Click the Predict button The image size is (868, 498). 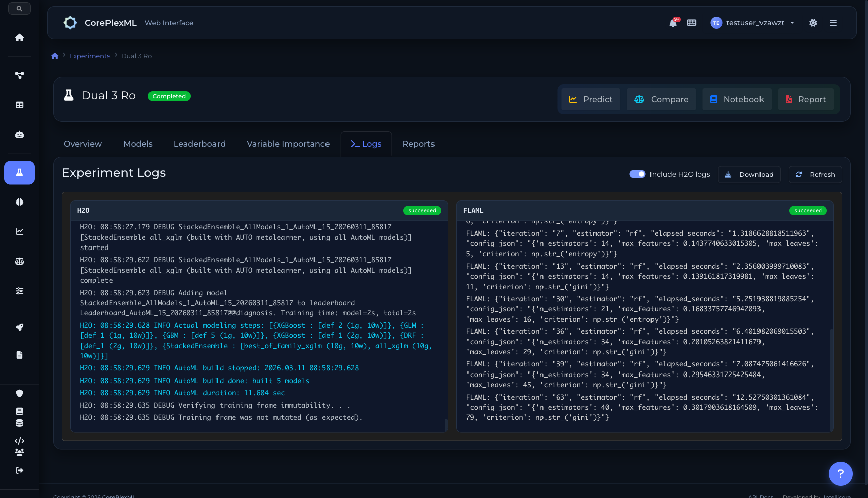[591, 99]
